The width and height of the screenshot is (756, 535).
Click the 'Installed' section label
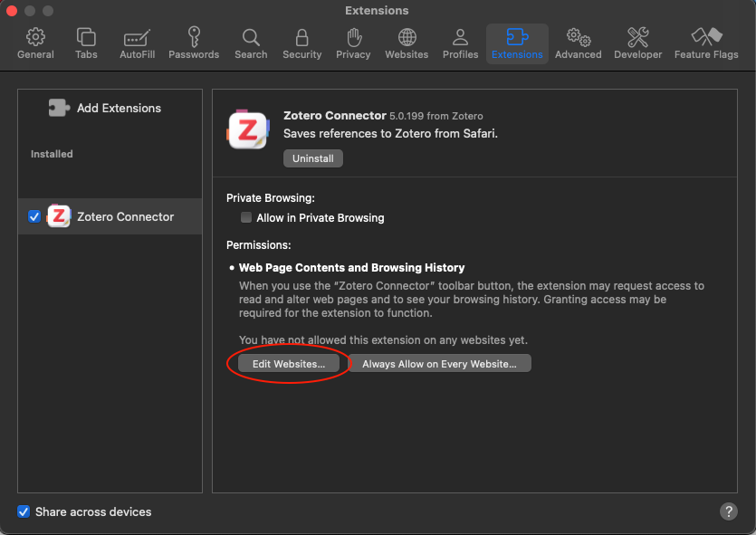52,154
